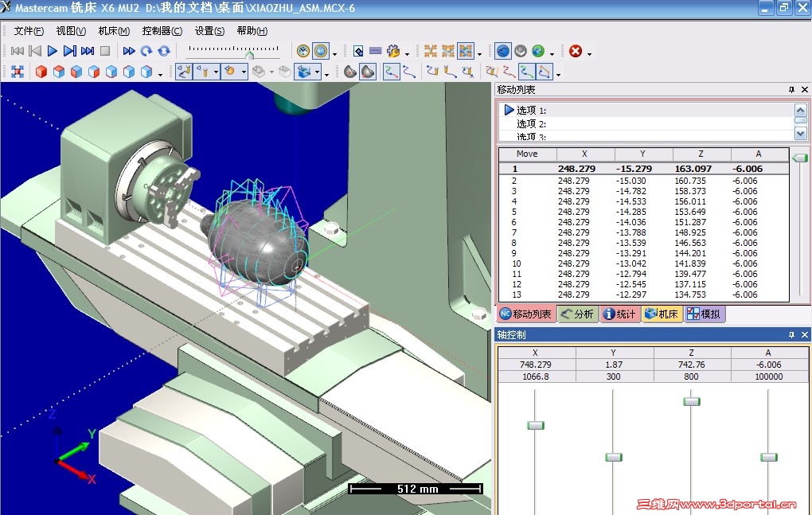This screenshot has height=515, width=812.
Task: Click the green globe display icon
Action: tap(539, 51)
